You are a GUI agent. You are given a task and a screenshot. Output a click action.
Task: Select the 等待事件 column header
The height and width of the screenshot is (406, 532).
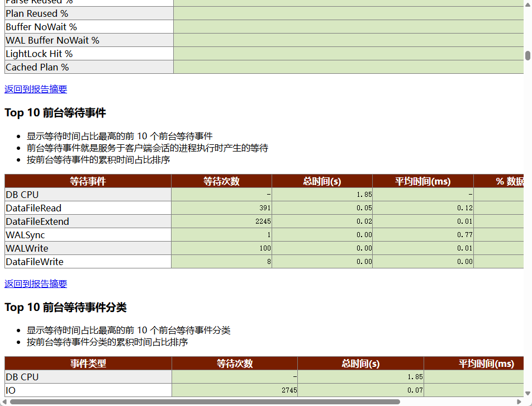[x=88, y=181]
